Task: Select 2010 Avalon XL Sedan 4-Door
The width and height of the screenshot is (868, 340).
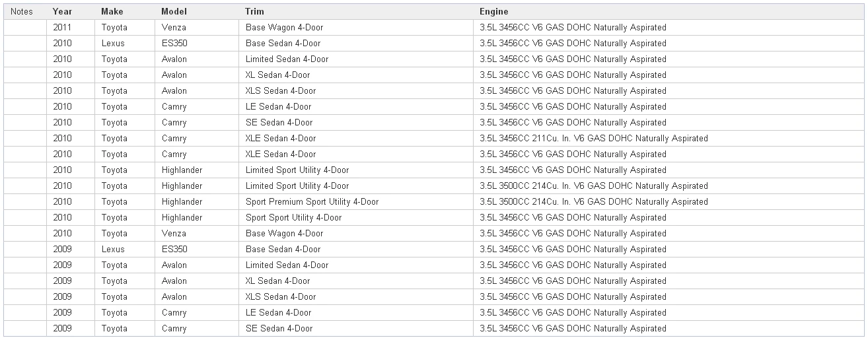Action: coord(277,75)
